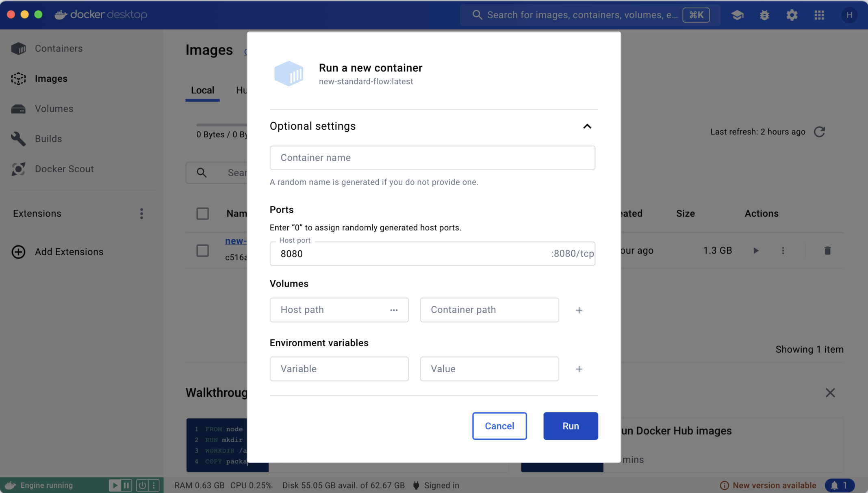The height and width of the screenshot is (493, 868).
Task: Browse host path with the ellipsis button
Action: point(394,310)
